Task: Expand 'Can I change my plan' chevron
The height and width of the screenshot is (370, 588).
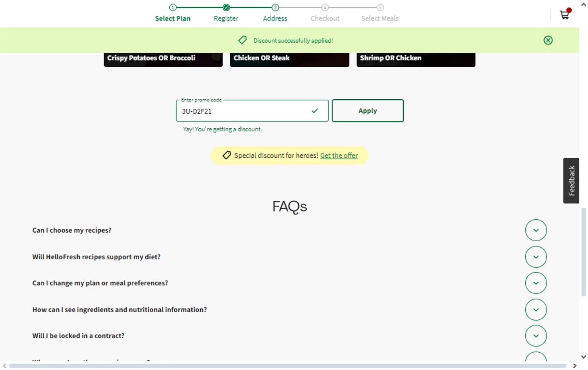Action: pos(536,283)
